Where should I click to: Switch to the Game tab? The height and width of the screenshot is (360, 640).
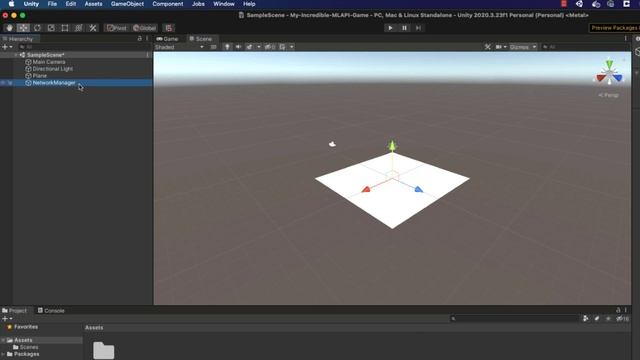point(167,39)
